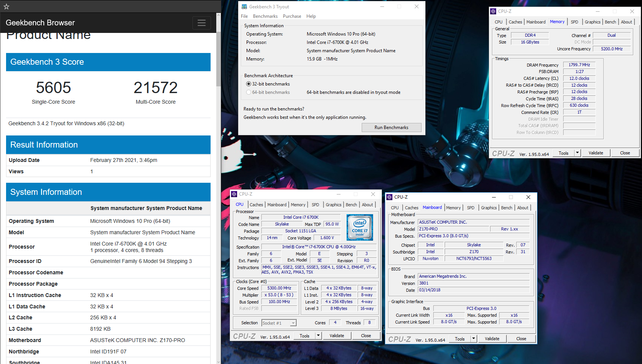
Task: Click Upload Date value February 27th 2021
Action: [123, 160]
